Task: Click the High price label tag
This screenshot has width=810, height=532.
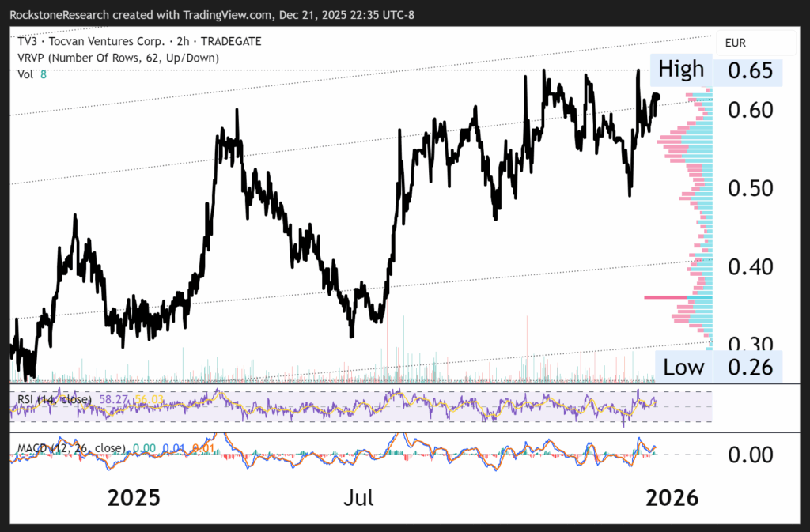Action: point(681,70)
